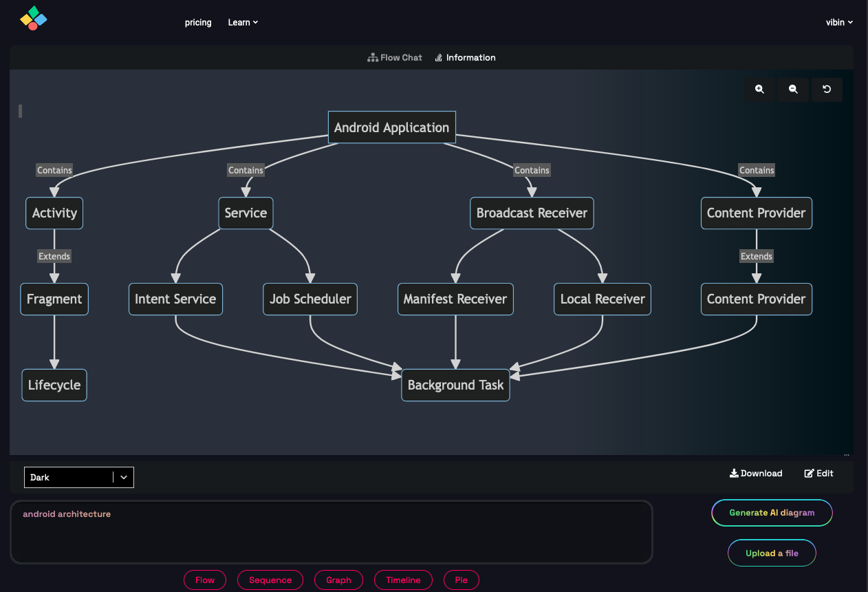The width and height of the screenshot is (868, 592).
Task: Open the vibin account menu
Action: coord(839,22)
